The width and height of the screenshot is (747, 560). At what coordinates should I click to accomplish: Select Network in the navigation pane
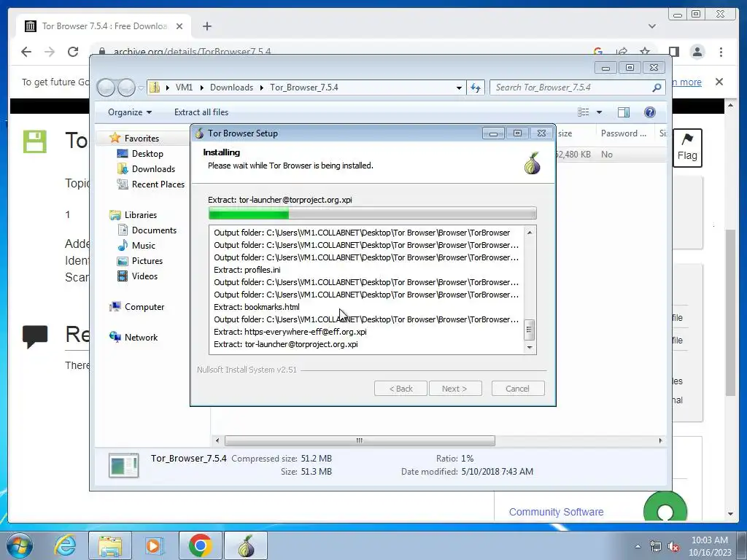click(141, 337)
